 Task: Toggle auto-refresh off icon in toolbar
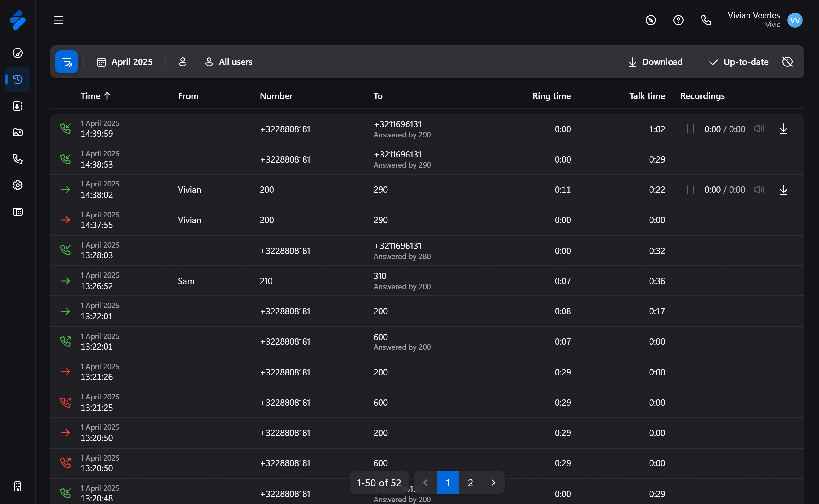point(787,62)
